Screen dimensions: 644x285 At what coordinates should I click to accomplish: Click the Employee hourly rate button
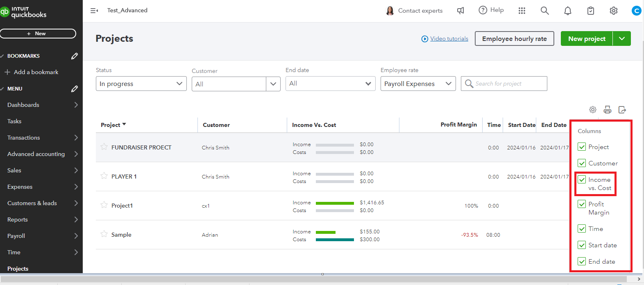click(x=514, y=38)
